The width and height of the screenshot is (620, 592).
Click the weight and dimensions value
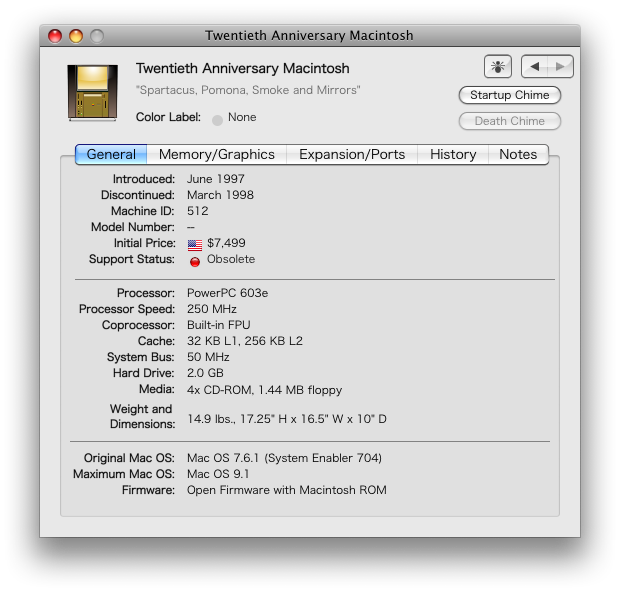click(x=287, y=419)
